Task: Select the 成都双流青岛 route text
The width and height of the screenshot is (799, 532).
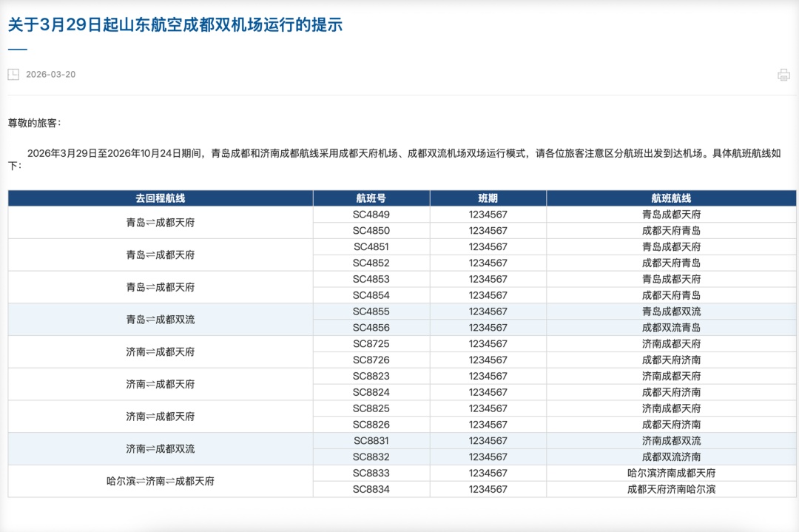Action: point(671,327)
